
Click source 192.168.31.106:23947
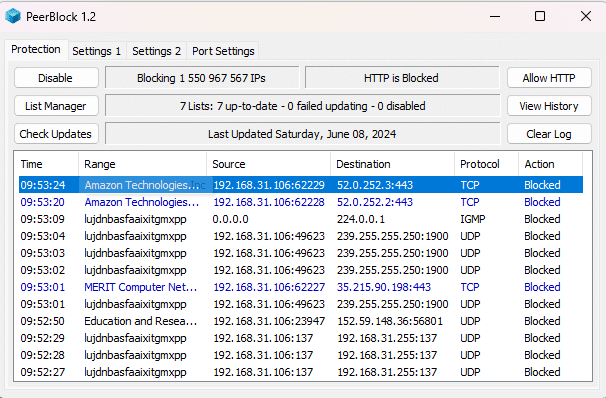coord(269,321)
